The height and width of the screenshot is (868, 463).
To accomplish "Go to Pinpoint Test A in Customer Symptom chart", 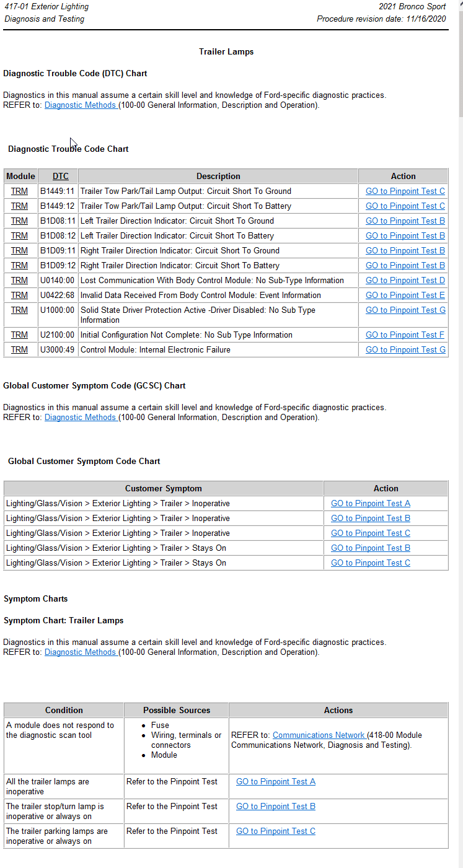I will coord(370,504).
